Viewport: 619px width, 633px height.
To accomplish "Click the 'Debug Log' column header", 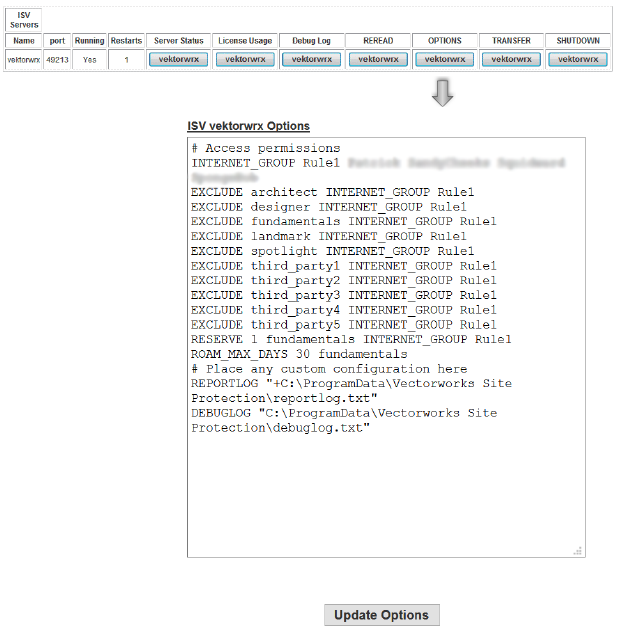I will pos(311,41).
